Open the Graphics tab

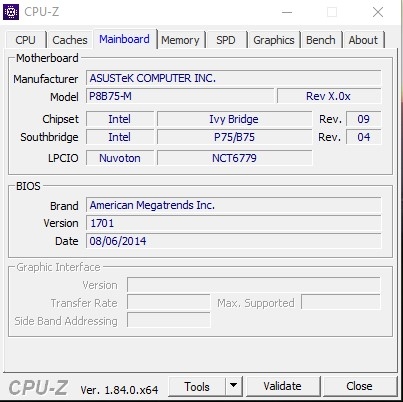click(274, 40)
